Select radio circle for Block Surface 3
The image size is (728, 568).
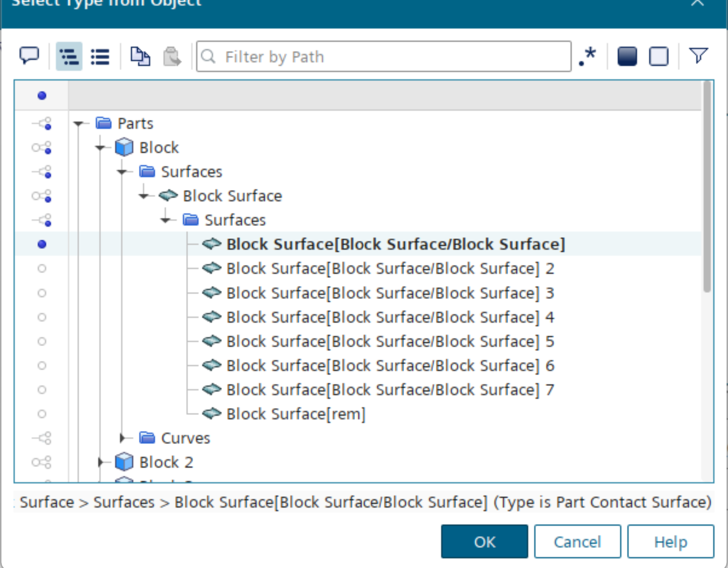coord(42,293)
